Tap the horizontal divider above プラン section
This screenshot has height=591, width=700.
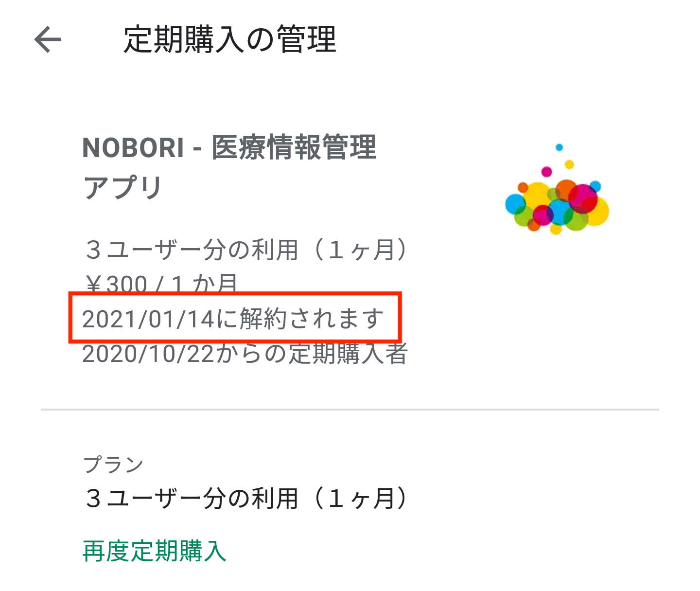(x=350, y=410)
